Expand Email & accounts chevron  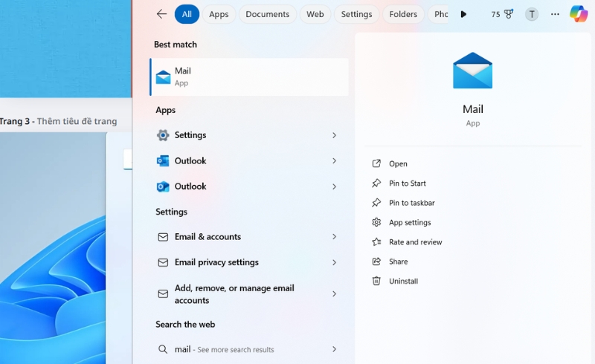click(334, 236)
